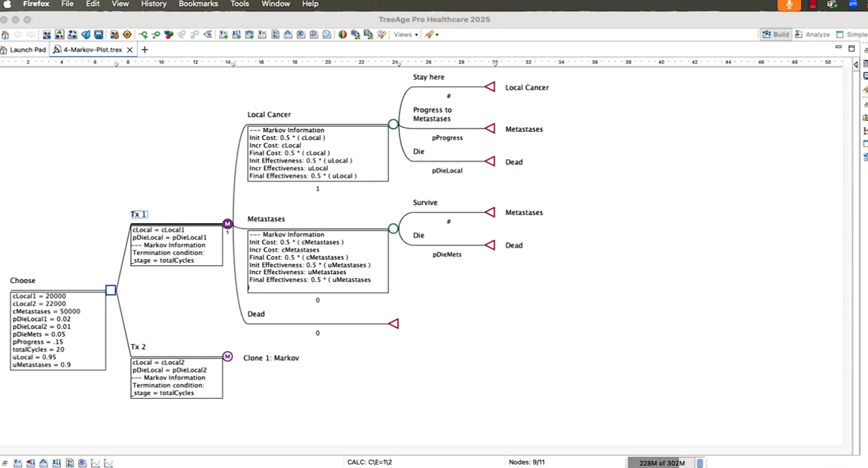Open the Bookmarks menu
The height and width of the screenshot is (468, 868).
pyautogui.click(x=199, y=4)
